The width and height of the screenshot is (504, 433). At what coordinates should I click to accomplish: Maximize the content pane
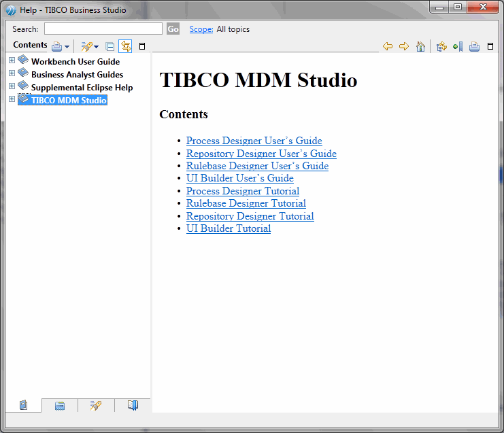(490, 47)
